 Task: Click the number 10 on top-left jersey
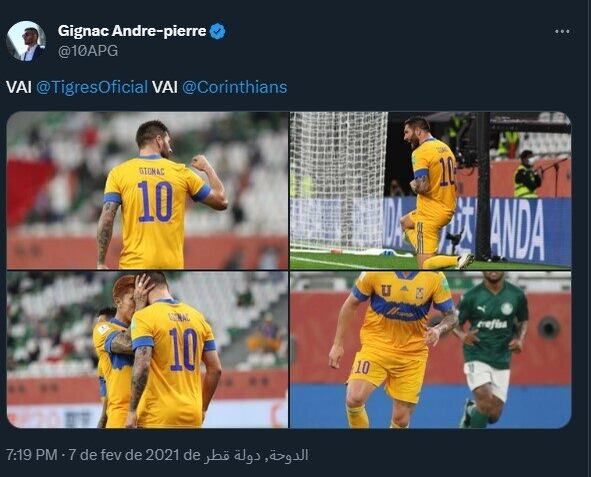[155, 202]
